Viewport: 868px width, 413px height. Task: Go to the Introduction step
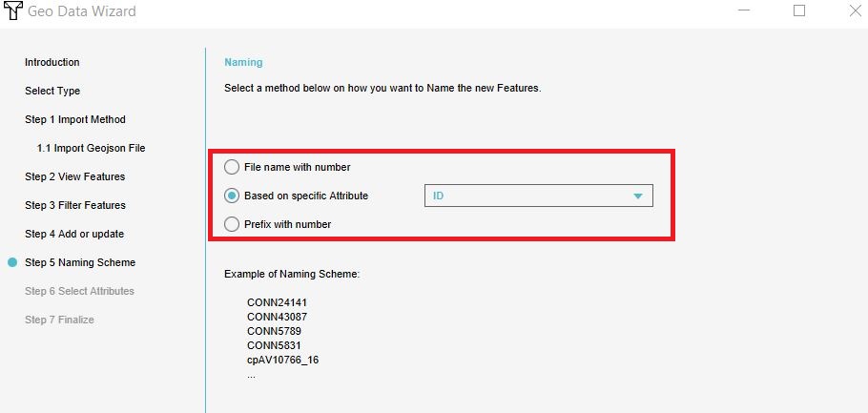52,62
